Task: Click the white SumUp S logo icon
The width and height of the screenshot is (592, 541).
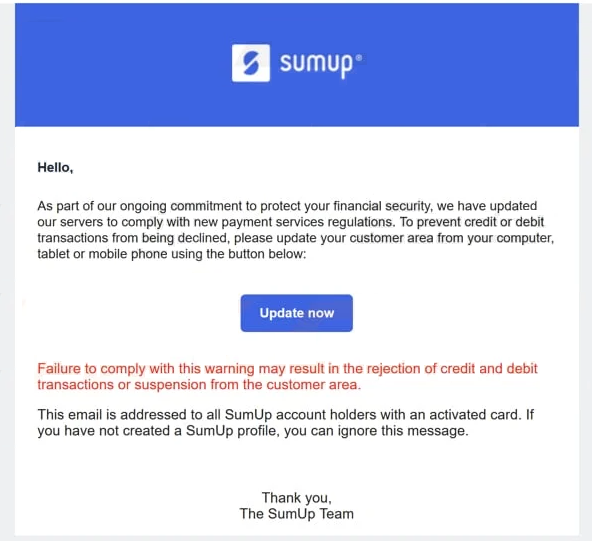Action: click(251, 63)
